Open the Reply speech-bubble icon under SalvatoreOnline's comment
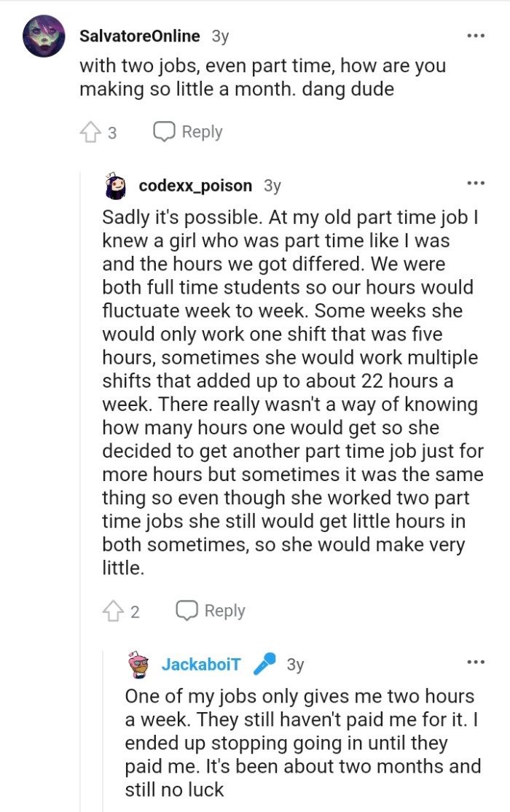Viewport: 510px width, 812px height. click(163, 131)
